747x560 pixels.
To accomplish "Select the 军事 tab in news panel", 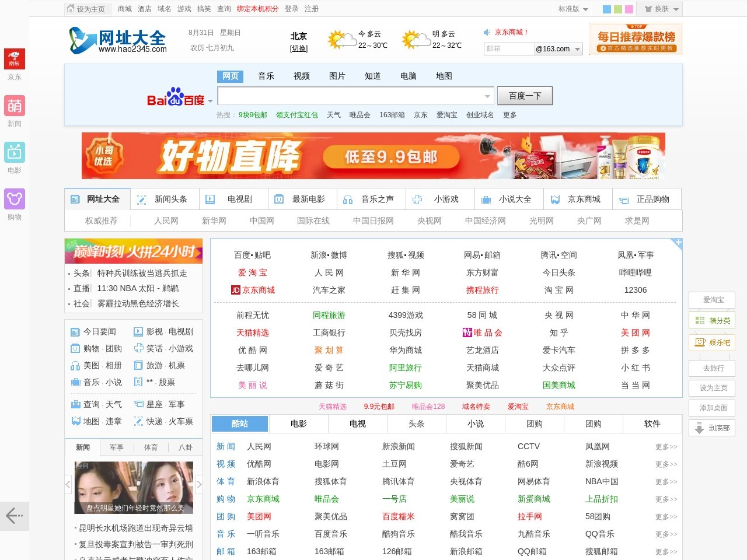I will pos(117,447).
